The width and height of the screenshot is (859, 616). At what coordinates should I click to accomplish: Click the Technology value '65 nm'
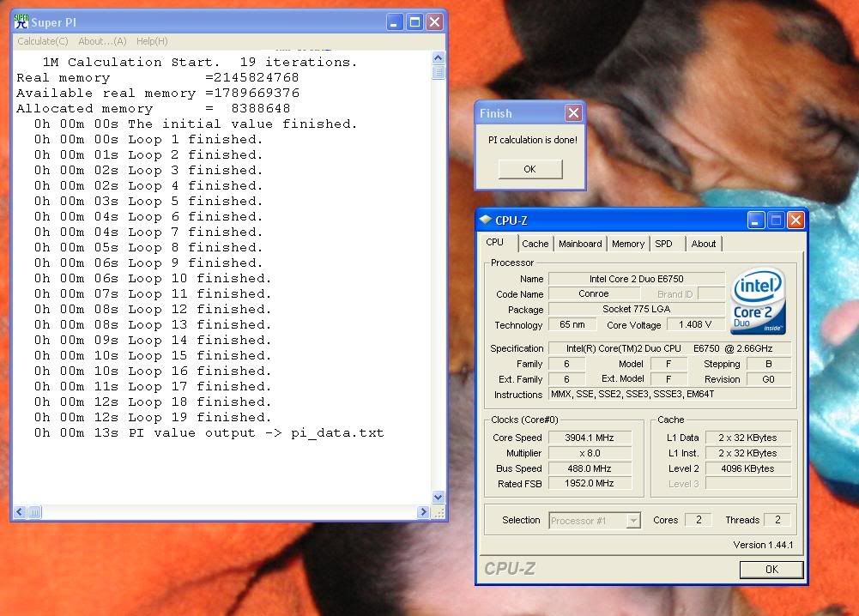572,324
